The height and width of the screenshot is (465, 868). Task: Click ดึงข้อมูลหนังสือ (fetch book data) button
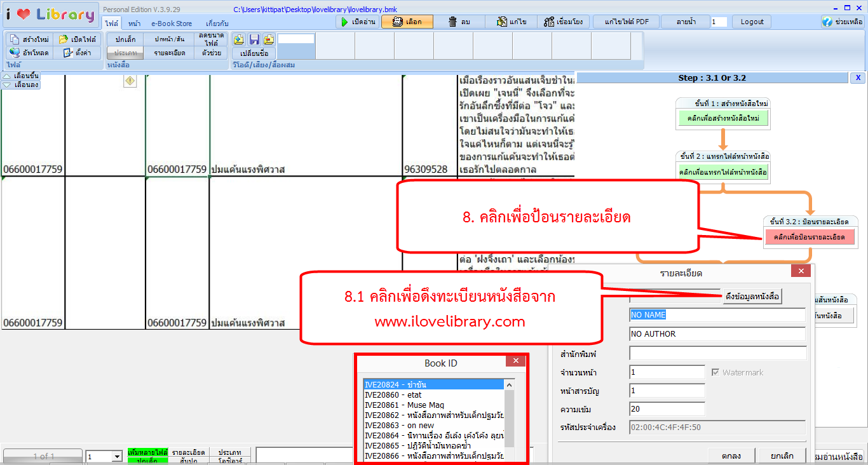coord(752,297)
